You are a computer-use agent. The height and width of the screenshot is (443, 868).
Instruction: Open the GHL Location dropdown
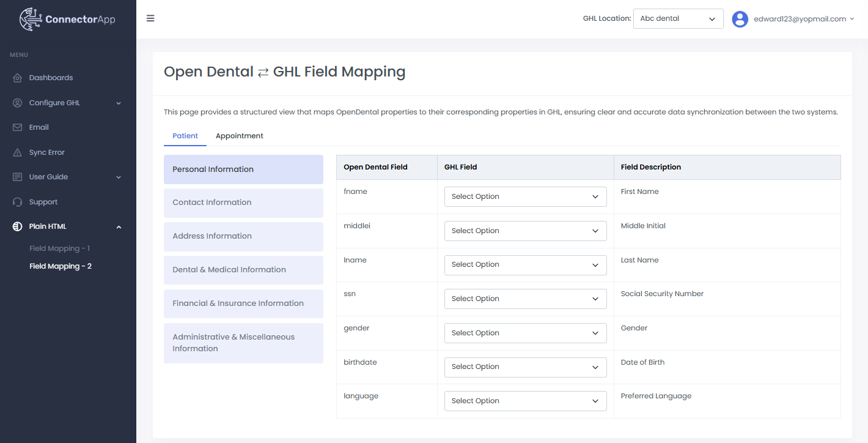pyautogui.click(x=679, y=18)
